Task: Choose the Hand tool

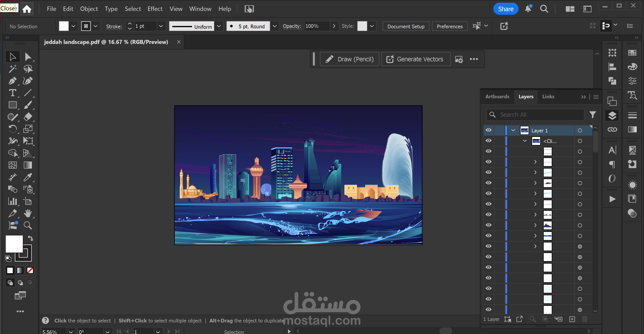Action: point(28,213)
